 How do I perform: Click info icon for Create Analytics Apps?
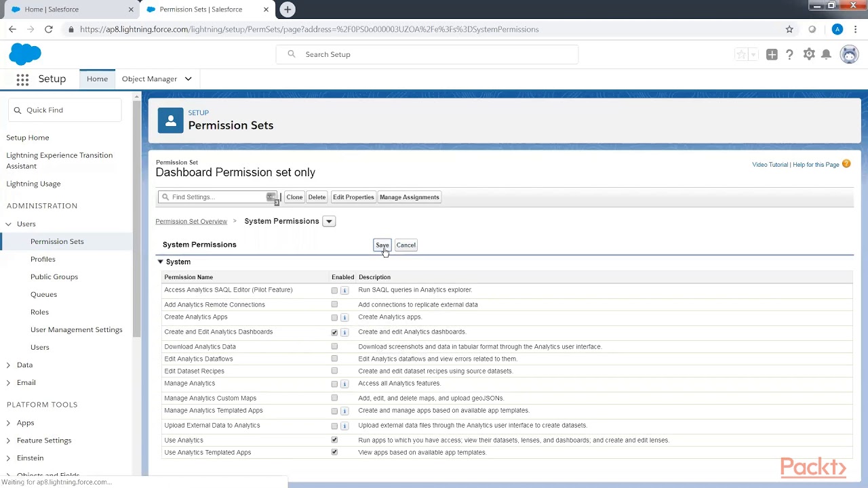344,317
